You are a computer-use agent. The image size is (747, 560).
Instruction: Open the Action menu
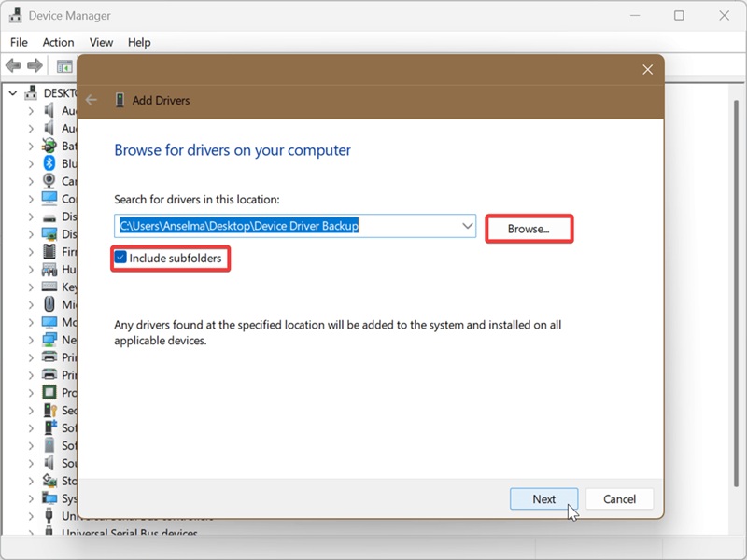coord(58,42)
